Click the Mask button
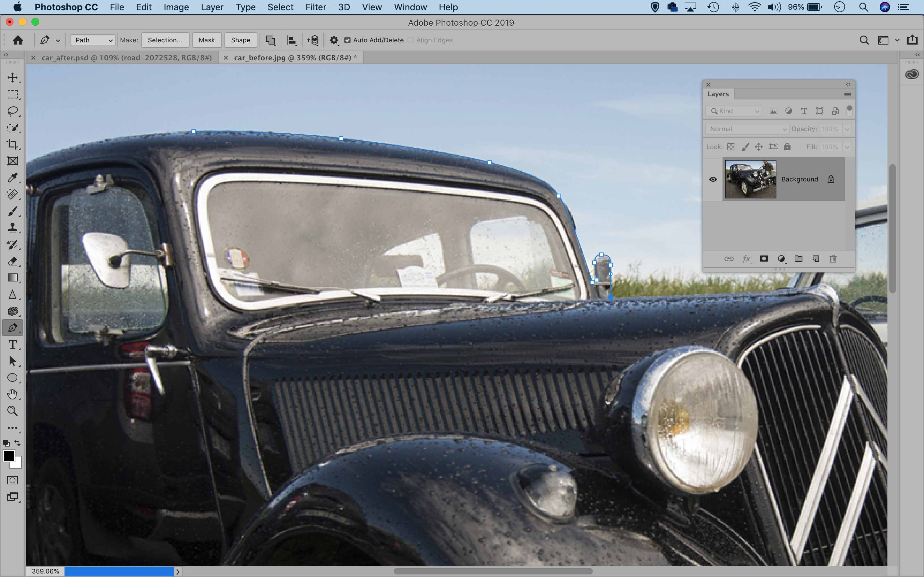Screen dimensions: 924x577 (207, 40)
